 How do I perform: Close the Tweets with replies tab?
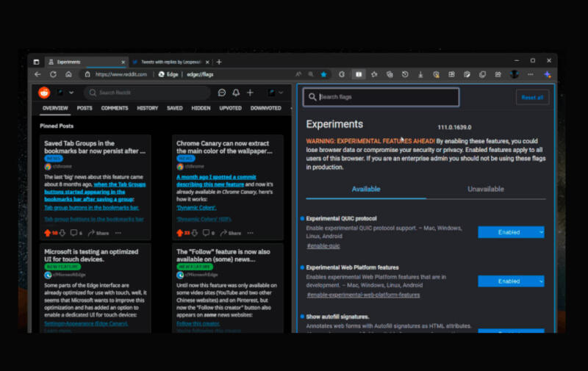pos(207,62)
